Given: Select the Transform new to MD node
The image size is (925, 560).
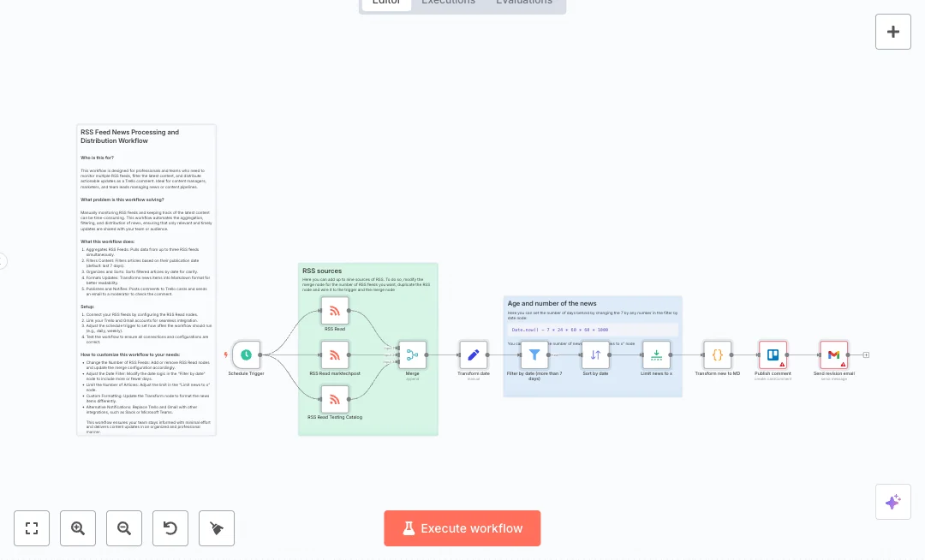Looking at the screenshot, I should pyautogui.click(x=718, y=354).
